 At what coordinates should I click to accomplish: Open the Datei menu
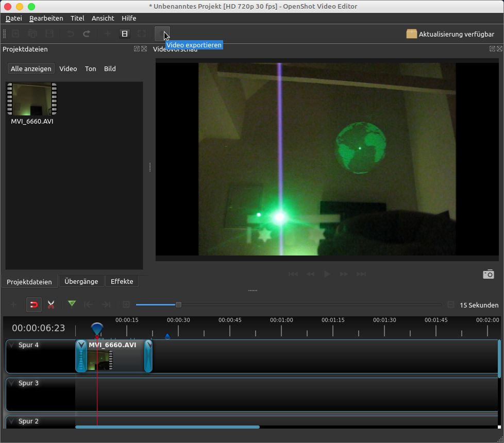[x=13, y=18]
